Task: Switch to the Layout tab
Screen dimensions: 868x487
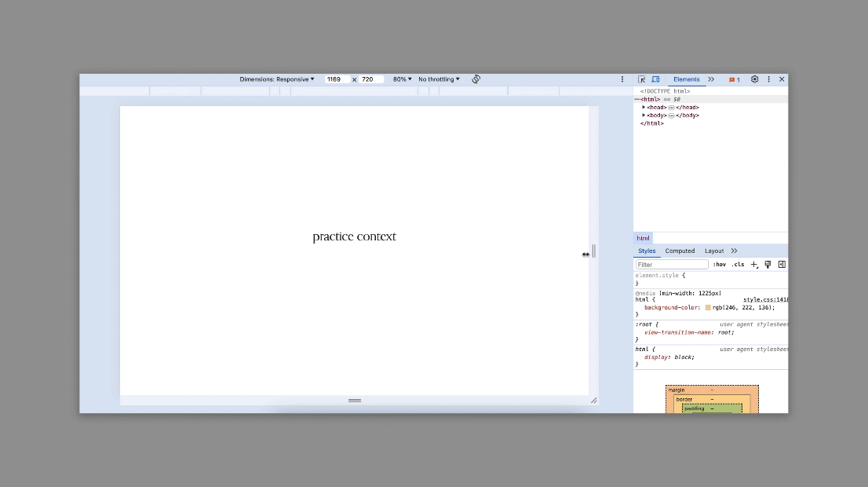Action: click(713, 251)
